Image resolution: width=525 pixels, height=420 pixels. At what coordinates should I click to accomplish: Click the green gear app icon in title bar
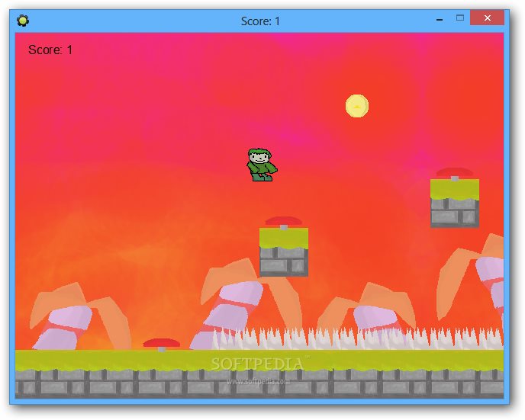point(23,21)
